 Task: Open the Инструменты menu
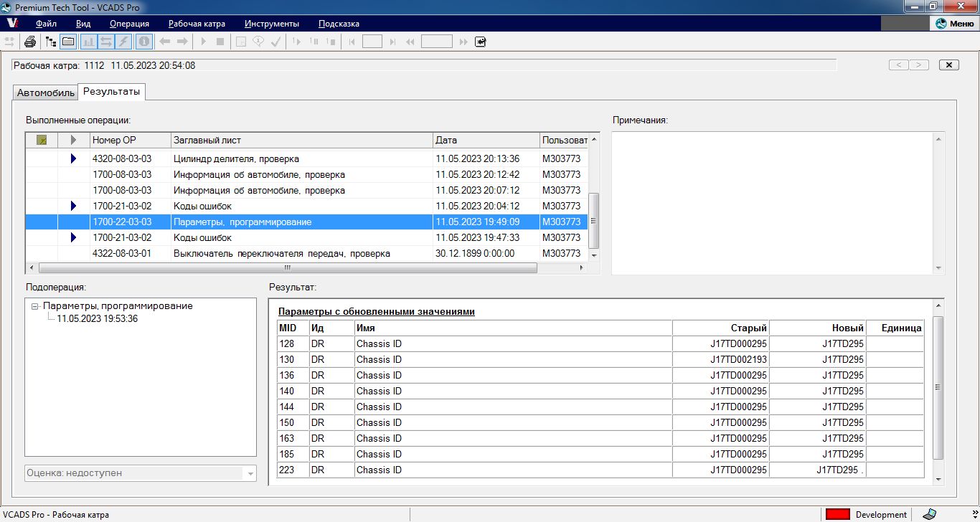tap(272, 24)
